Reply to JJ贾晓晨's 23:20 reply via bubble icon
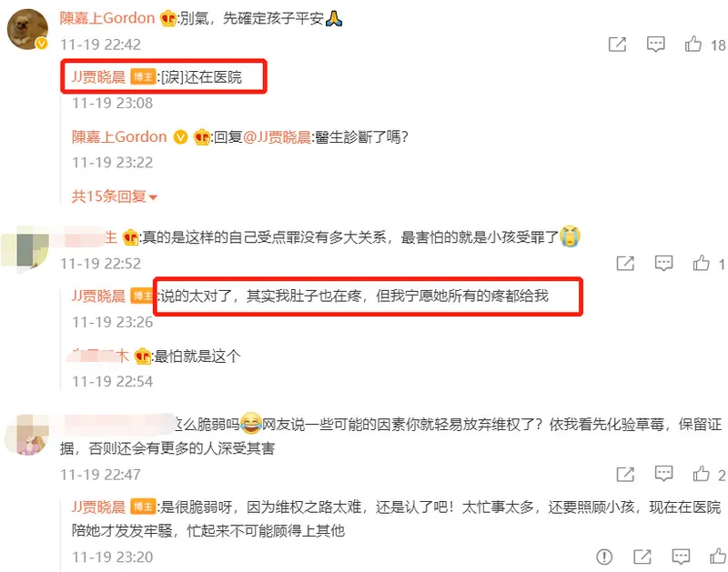The height and width of the screenshot is (572, 728). [681, 557]
